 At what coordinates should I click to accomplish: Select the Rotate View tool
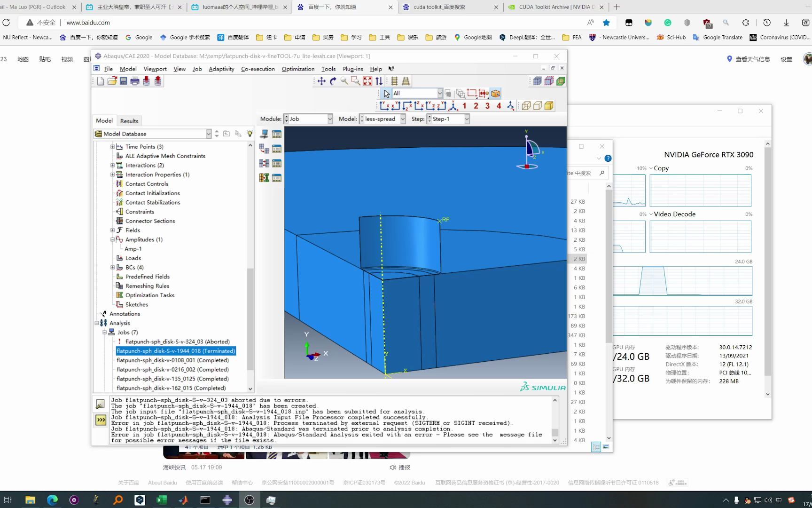(333, 81)
